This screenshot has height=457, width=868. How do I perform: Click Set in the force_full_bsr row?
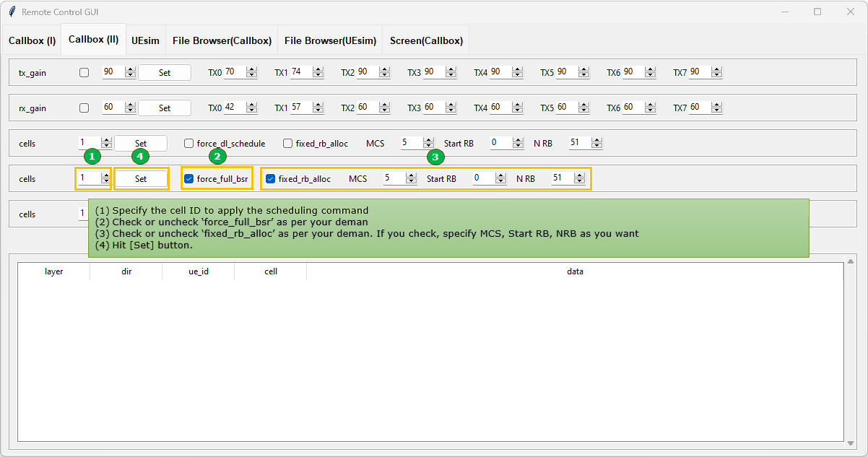tap(141, 178)
